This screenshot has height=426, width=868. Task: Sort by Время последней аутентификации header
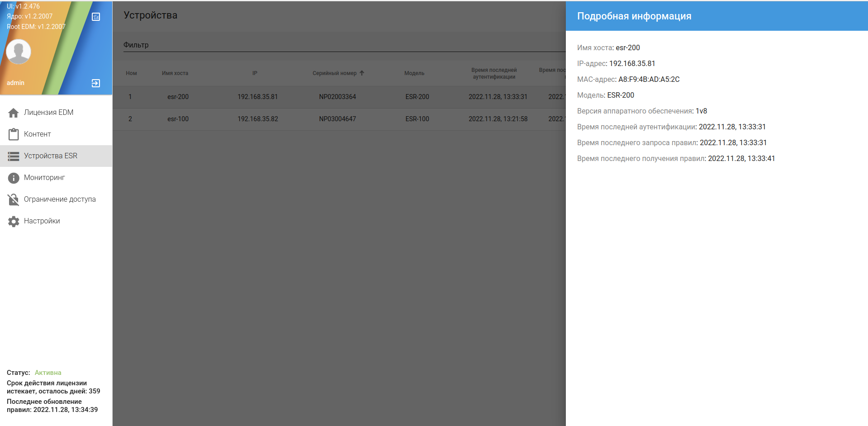494,73
